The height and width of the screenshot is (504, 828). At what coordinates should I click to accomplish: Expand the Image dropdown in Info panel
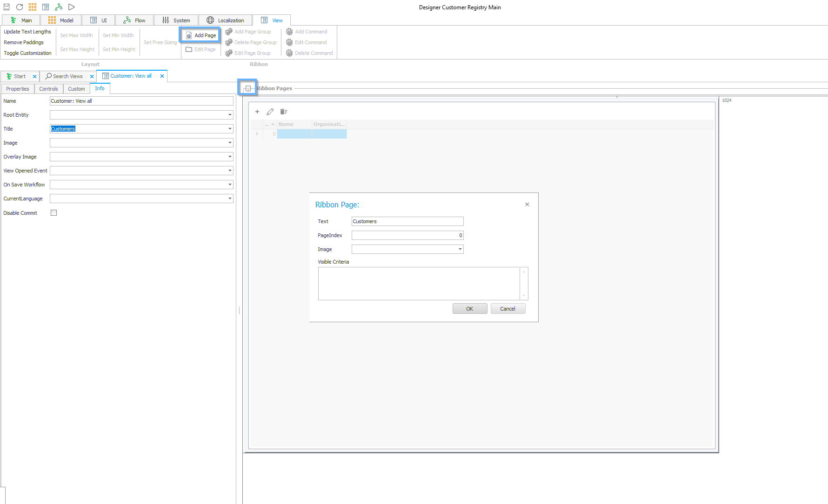click(230, 143)
